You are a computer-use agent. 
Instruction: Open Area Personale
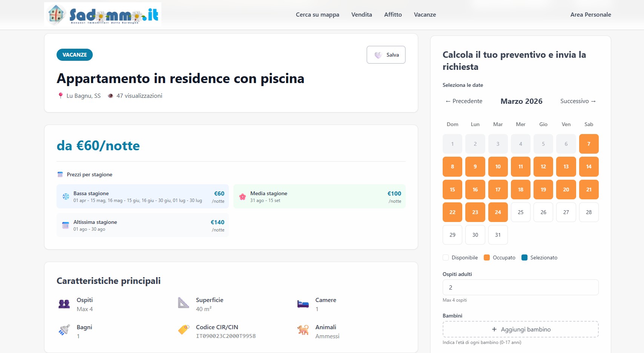point(590,15)
